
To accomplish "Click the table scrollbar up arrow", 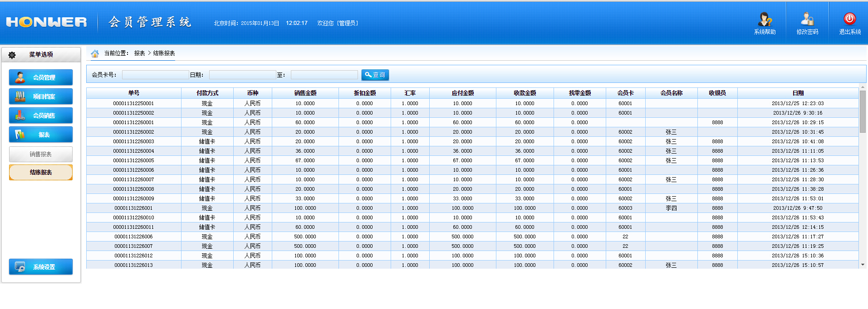I will pos(863,87).
